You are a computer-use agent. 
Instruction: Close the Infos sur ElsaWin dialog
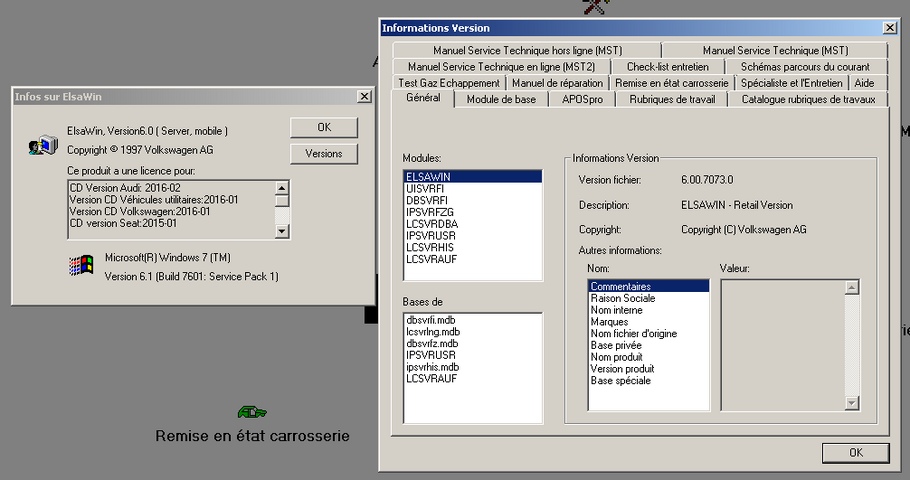pos(364,96)
